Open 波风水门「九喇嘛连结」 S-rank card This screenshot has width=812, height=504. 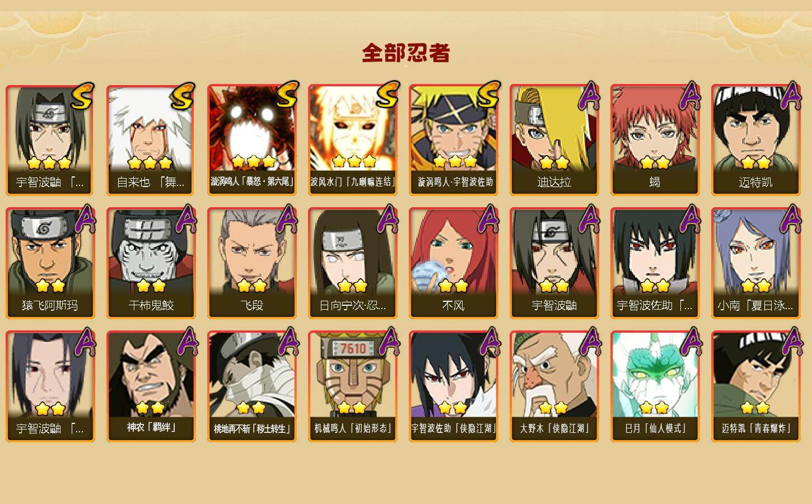tap(352, 140)
